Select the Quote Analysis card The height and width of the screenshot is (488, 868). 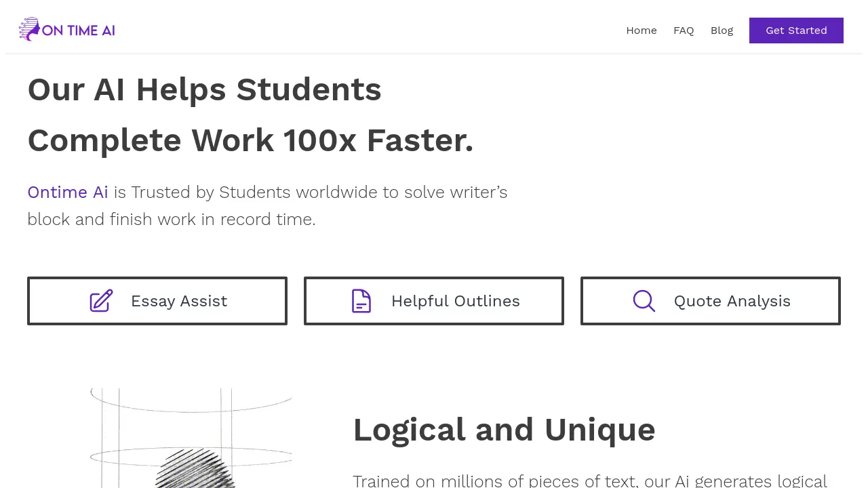[711, 301]
